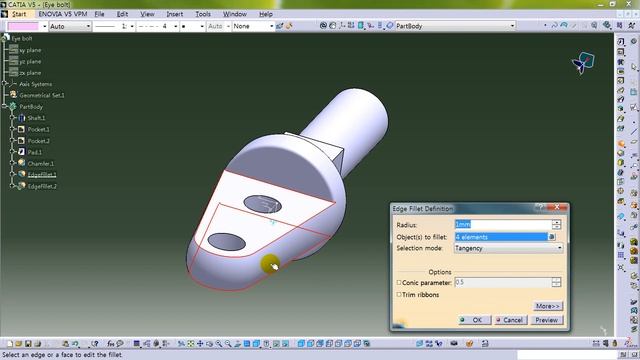This screenshot has width=640, height=360.
Task: Enable the Conic parameter checkbox
Action: pyautogui.click(x=399, y=282)
